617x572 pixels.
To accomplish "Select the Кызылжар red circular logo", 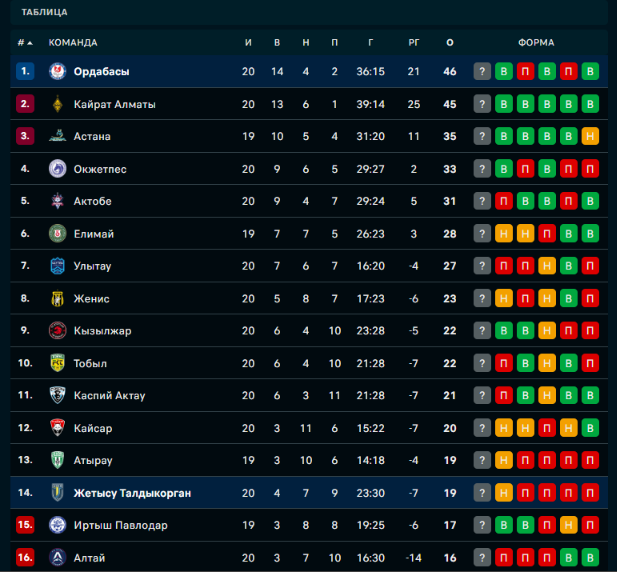I will tap(57, 330).
